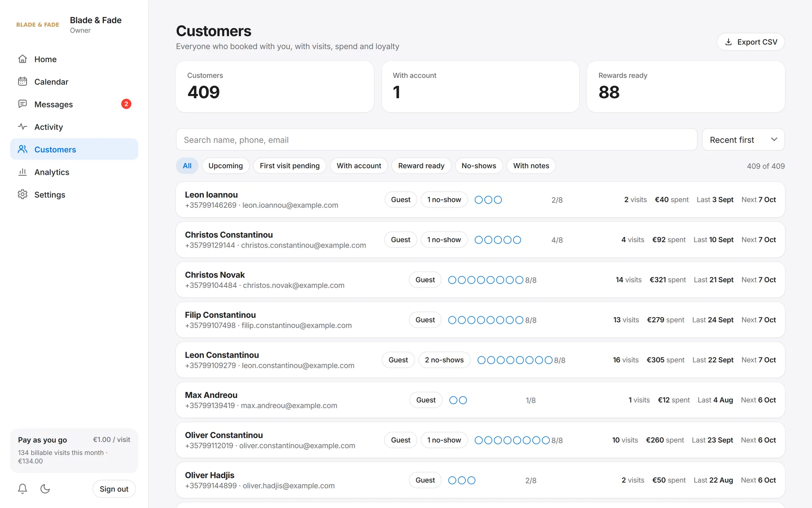Filter by Reward ready
Screen dimensions: 812x508
click(421, 166)
